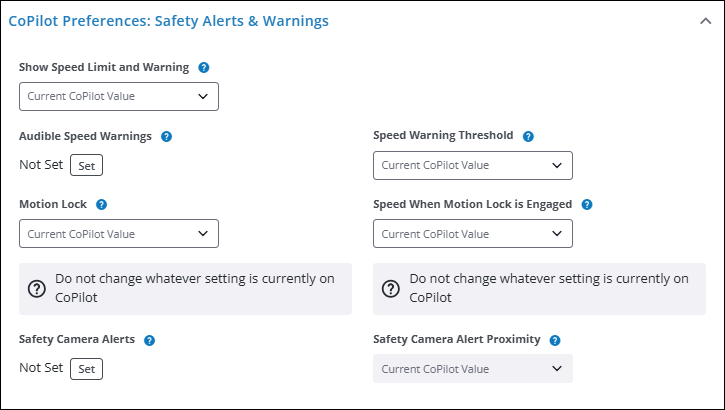This screenshot has height=410, width=725.
Task: Click help icon beside Audible Speed Warnings
Action: (x=167, y=136)
